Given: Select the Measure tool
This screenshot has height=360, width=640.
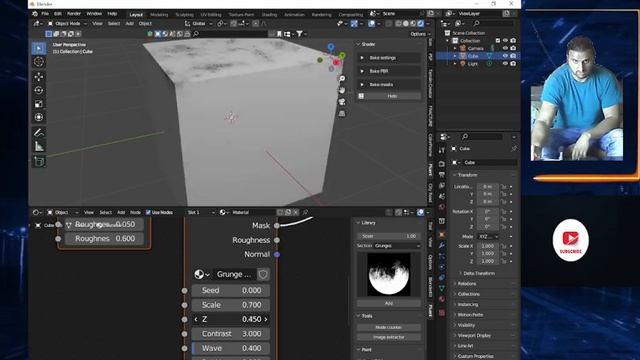Looking at the screenshot, I should click(39, 146).
